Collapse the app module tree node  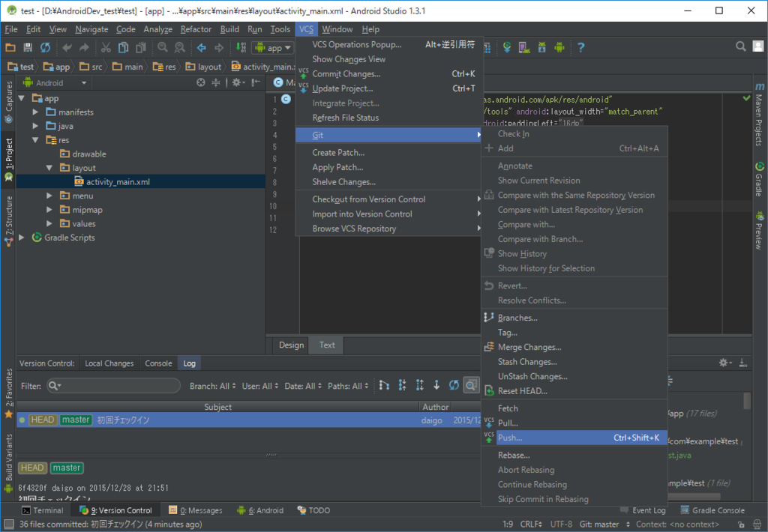22,98
